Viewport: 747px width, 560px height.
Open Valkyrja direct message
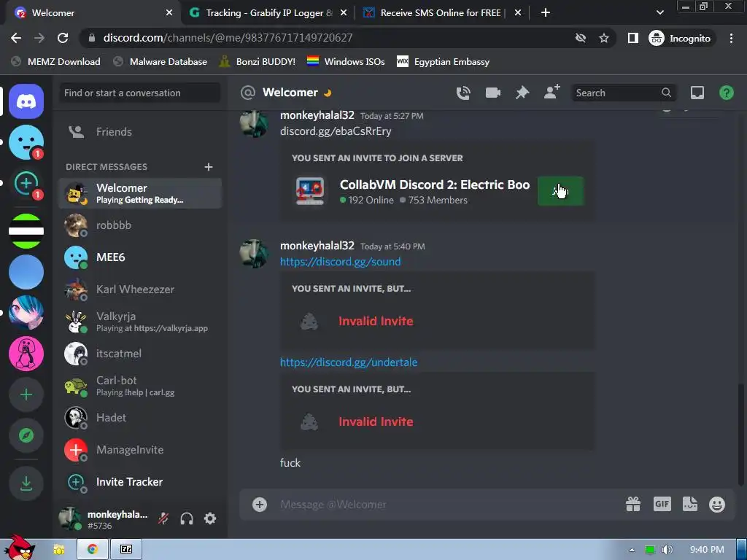pos(140,322)
